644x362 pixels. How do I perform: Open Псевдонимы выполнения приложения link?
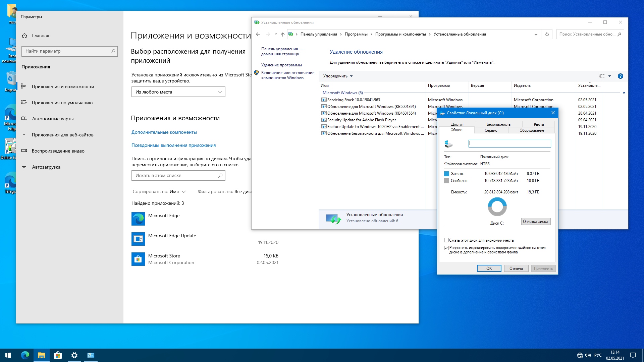pyautogui.click(x=173, y=145)
